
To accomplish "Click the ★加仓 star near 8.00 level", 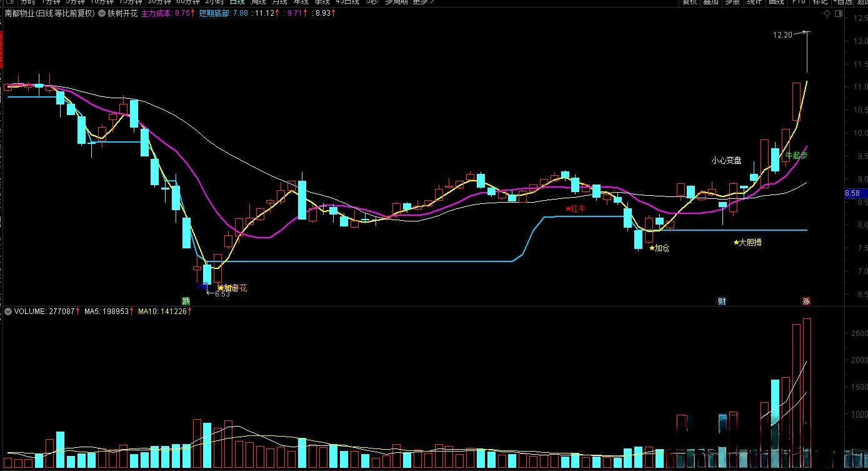I will click(x=659, y=248).
